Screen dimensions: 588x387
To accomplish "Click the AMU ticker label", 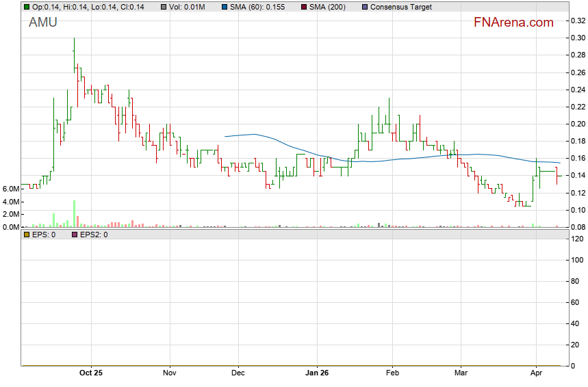I will tap(43, 23).
